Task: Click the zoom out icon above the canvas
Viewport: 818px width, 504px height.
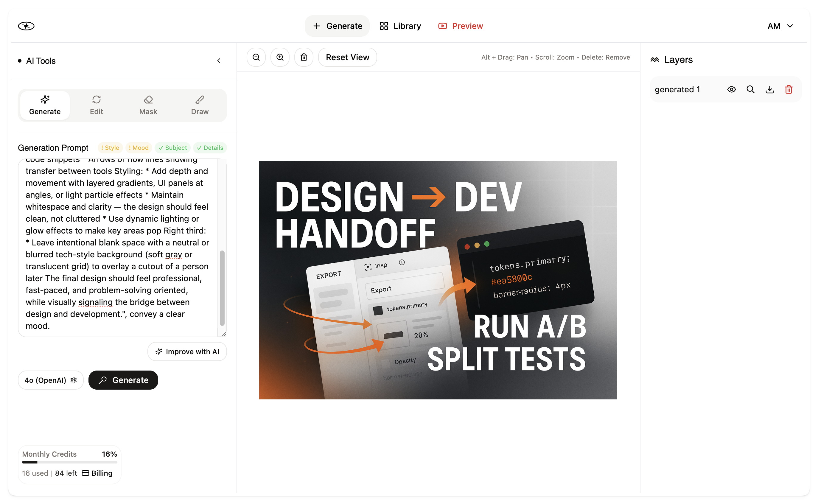Action: 256,57
